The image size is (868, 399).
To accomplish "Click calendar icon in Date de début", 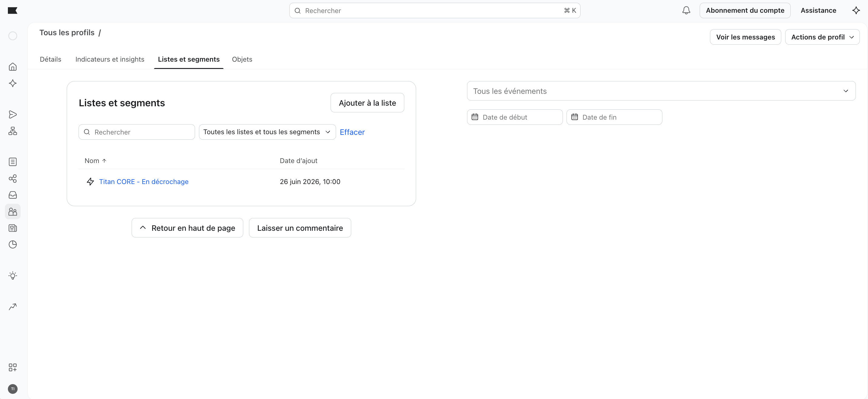I will [x=475, y=117].
